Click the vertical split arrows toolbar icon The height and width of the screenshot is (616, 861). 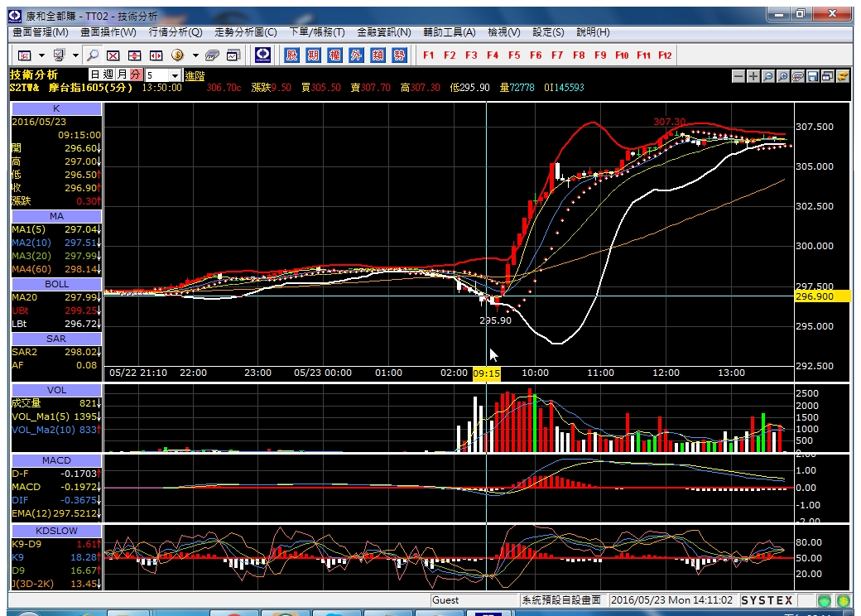point(134,55)
